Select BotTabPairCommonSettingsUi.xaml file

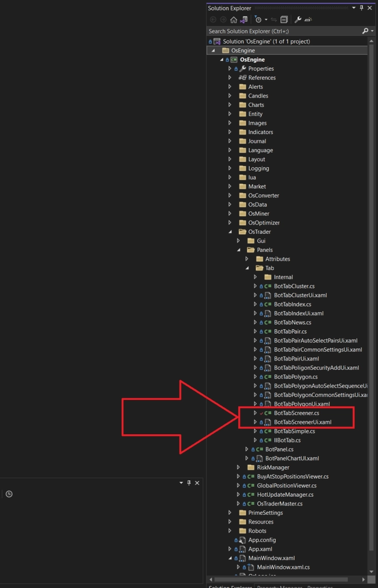pos(318,350)
